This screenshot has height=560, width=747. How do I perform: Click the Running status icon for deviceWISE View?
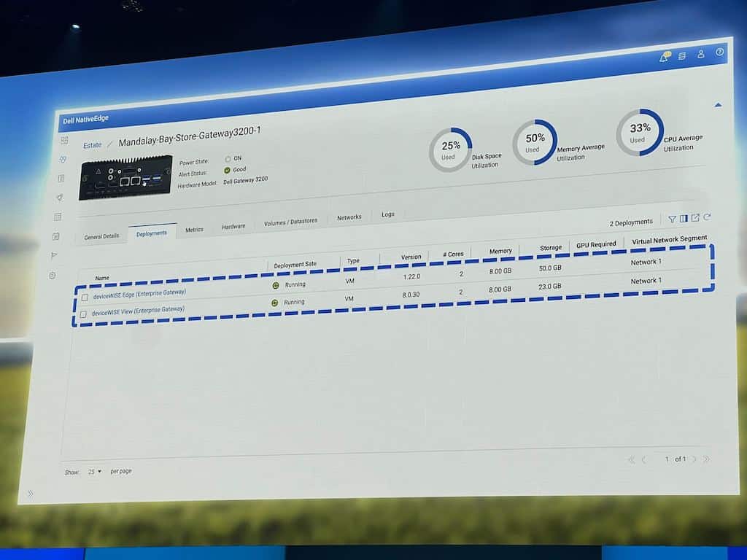click(274, 303)
